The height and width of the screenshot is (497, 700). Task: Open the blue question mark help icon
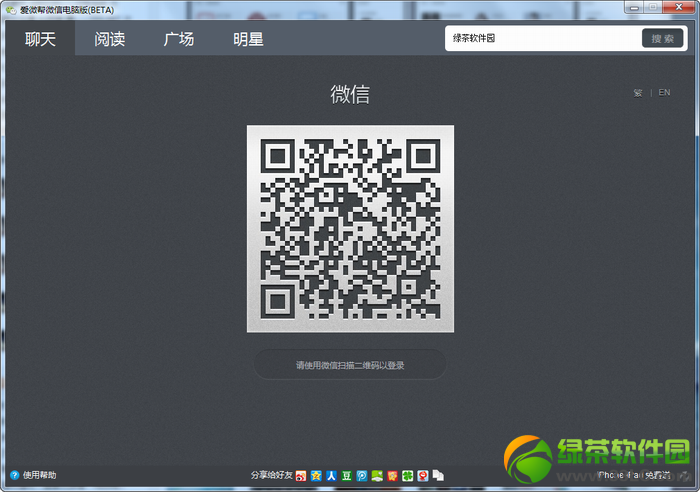coord(15,475)
